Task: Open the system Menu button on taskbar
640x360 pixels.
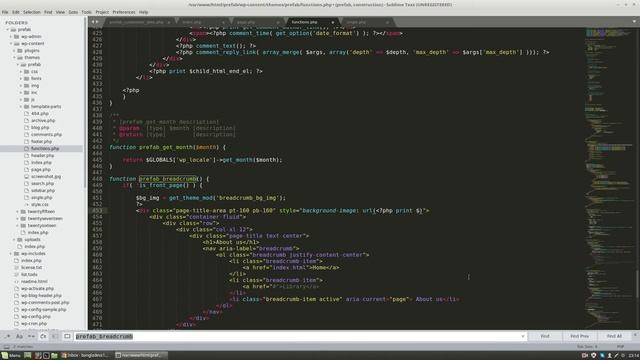Action: (11, 356)
